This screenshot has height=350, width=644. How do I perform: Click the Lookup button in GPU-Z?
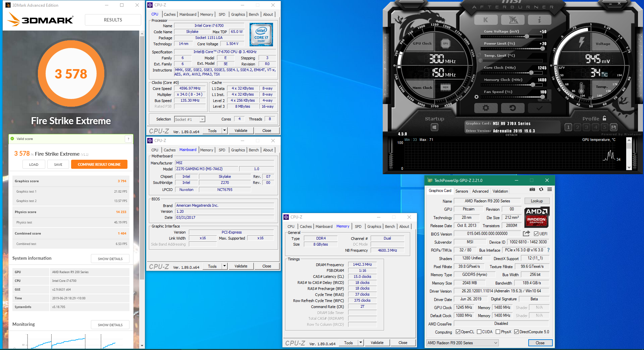pyautogui.click(x=537, y=201)
